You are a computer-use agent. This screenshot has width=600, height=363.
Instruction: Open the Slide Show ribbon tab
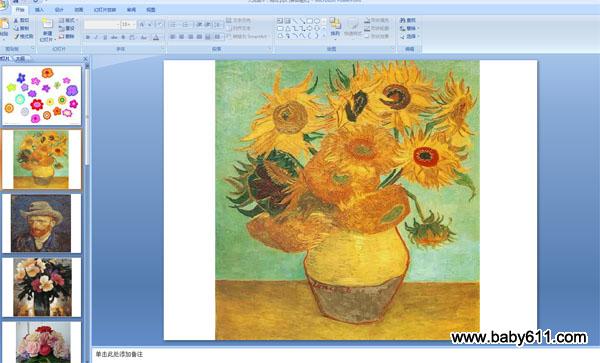[x=105, y=10]
